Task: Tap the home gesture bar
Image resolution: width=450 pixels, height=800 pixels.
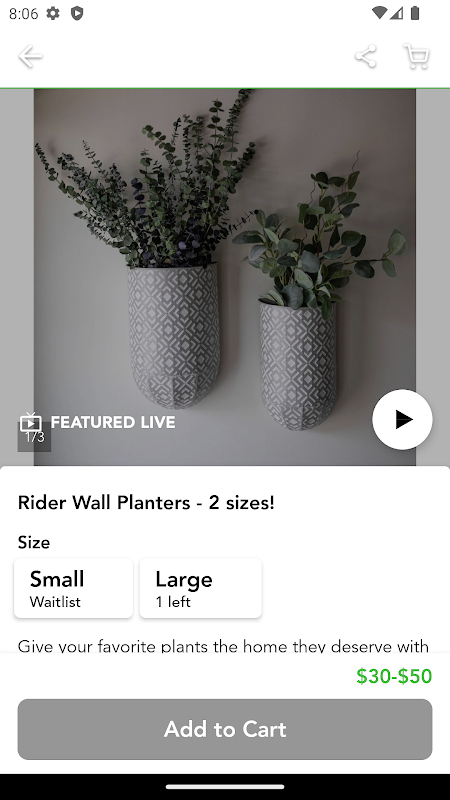Action: (225, 787)
